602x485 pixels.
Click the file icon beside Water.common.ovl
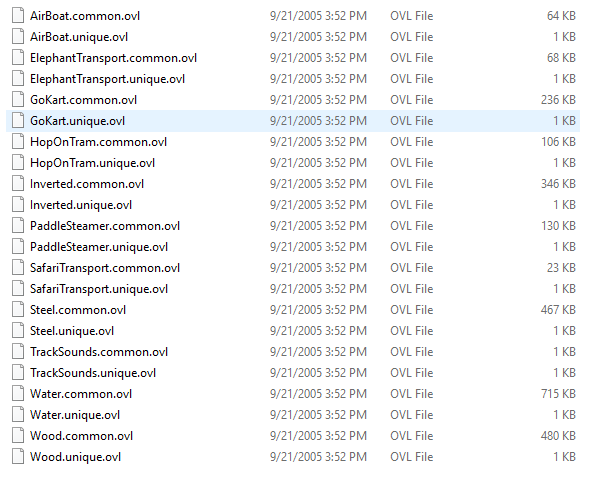(x=18, y=394)
